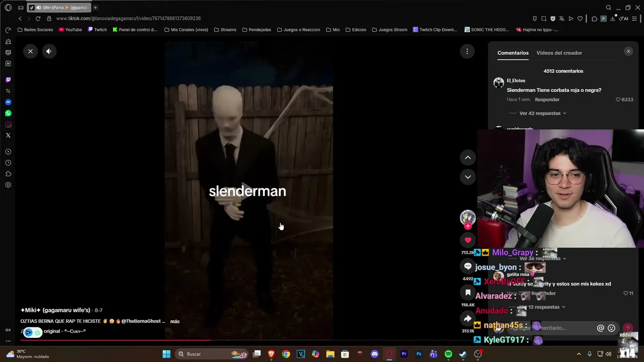Open El_Elotes' avatar picture
644x362 pixels.
pyautogui.click(x=499, y=83)
